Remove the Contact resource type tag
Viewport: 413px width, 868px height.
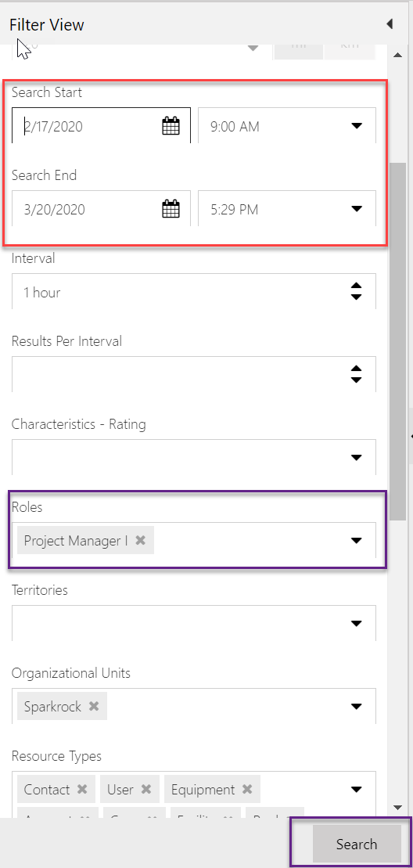coord(82,790)
